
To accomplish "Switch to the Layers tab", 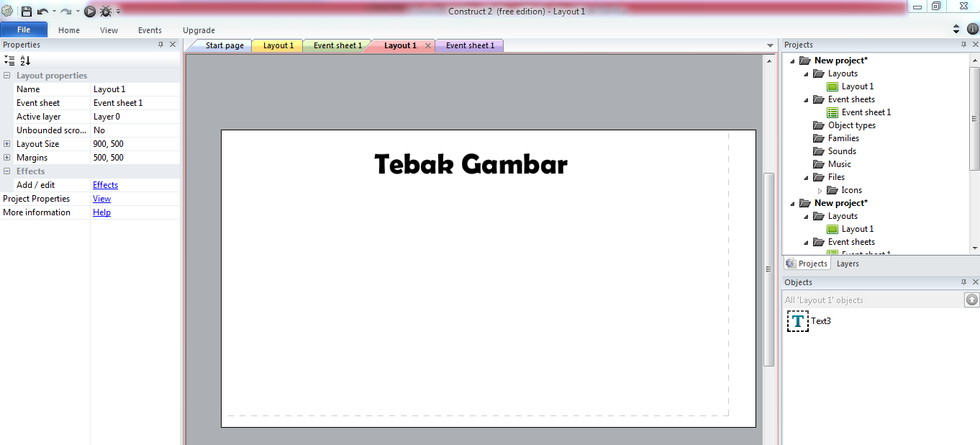I will (848, 264).
